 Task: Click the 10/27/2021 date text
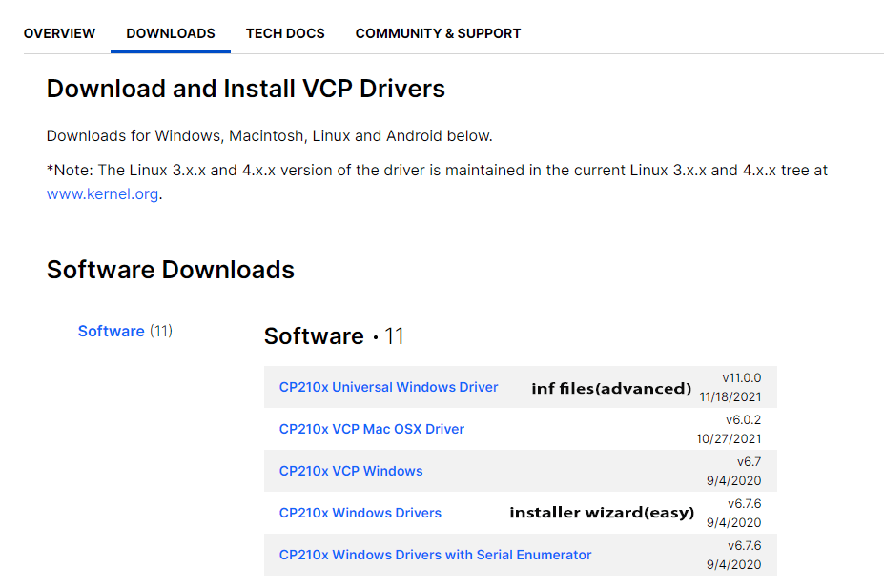(x=729, y=438)
